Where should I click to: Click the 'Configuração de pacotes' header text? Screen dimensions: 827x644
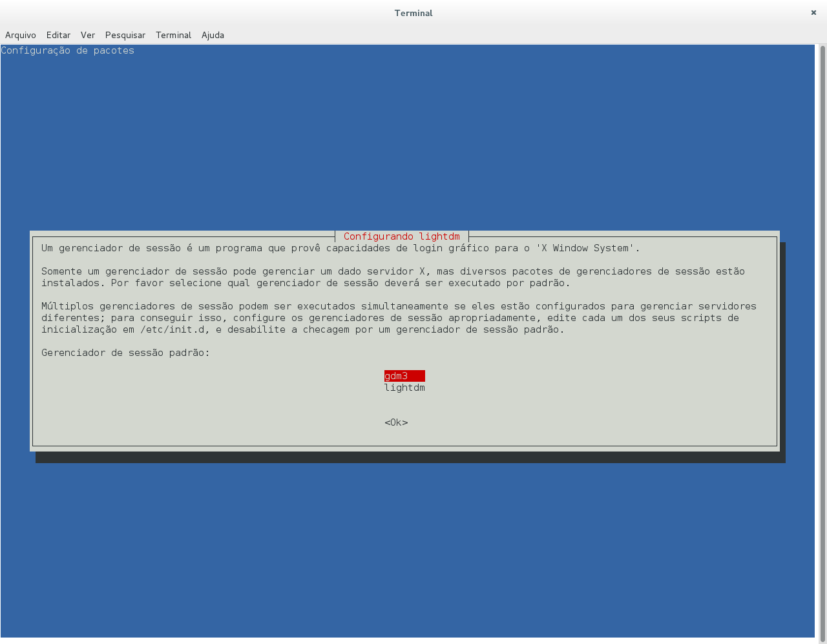pyautogui.click(x=68, y=50)
